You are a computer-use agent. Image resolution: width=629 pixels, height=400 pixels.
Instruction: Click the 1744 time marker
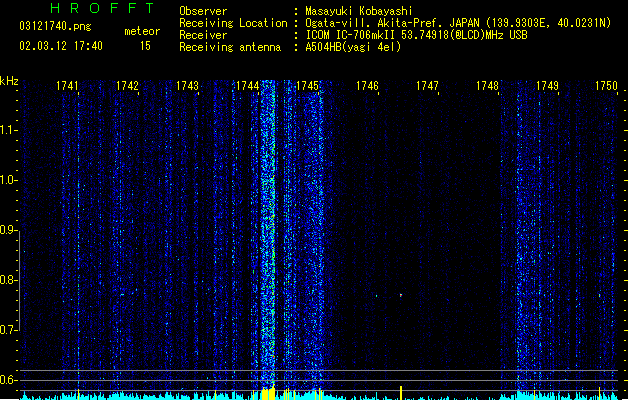tap(248, 86)
